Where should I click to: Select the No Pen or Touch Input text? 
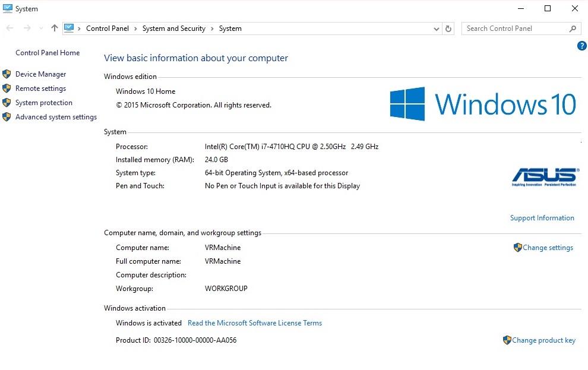(x=282, y=186)
